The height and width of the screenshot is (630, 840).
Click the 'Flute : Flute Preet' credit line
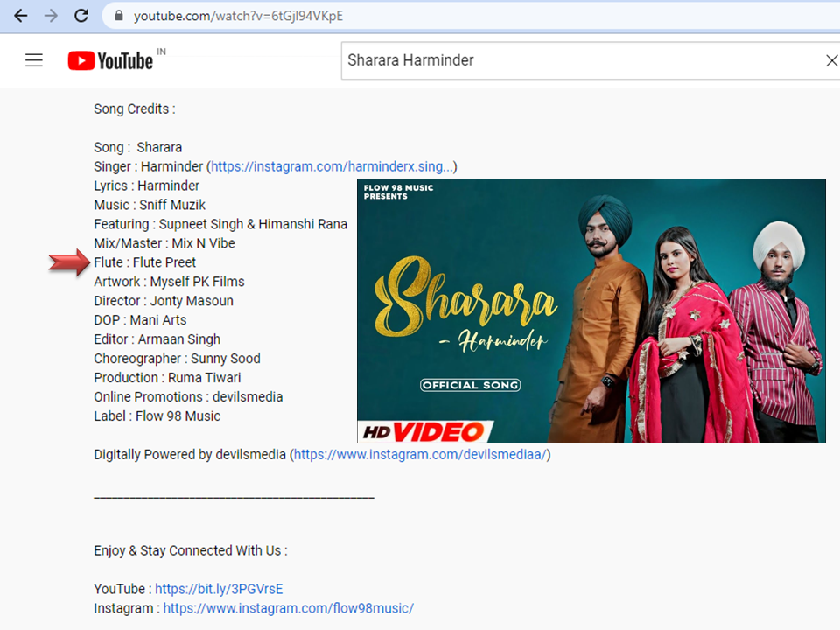(x=145, y=262)
